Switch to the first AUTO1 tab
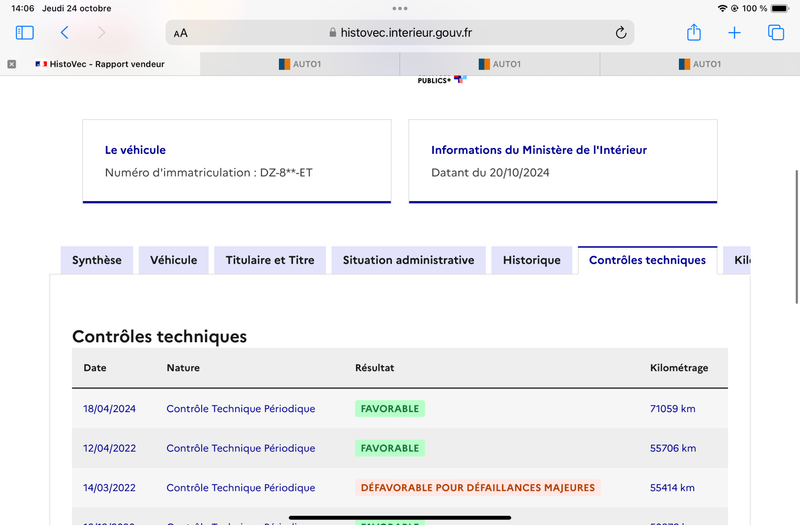The image size is (800, 525). (x=300, y=64)
